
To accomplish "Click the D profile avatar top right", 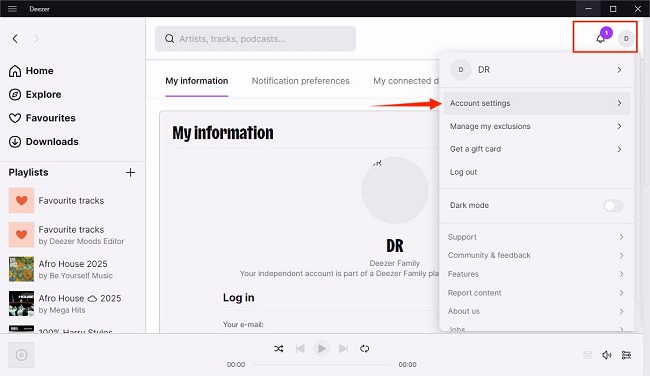I will pos(626,39).
